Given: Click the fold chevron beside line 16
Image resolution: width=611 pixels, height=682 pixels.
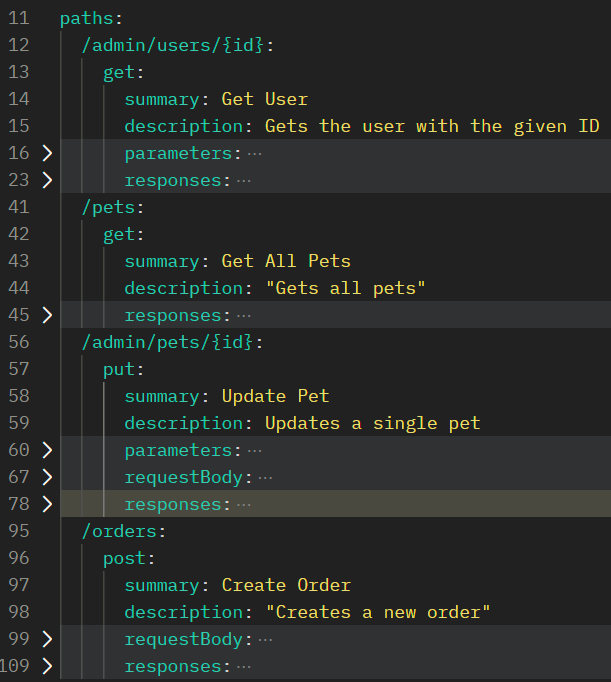Looking at the screenshot, I should click(46, 153).
